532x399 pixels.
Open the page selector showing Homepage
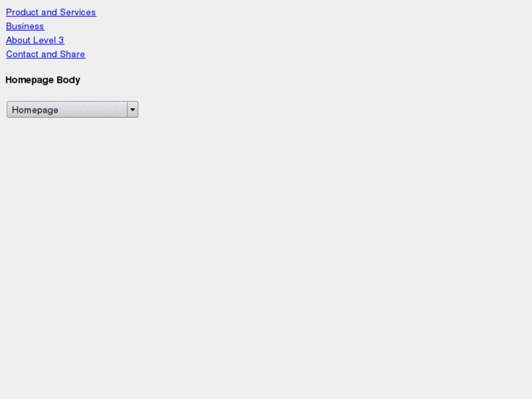(72, 109)
